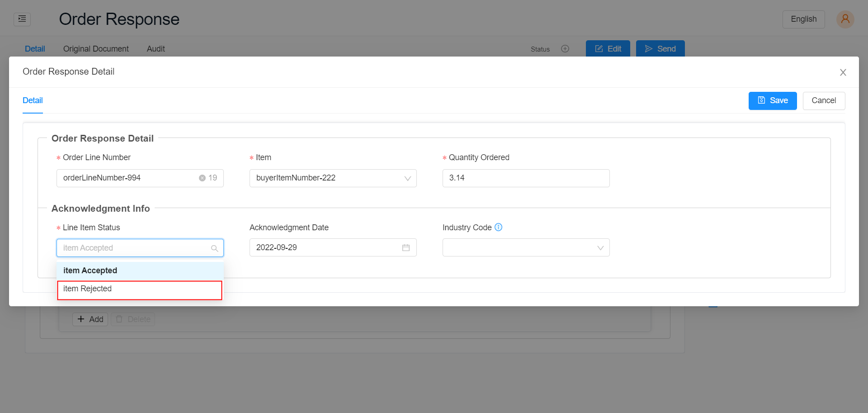This screenshot has width=868, height=413.
Task: Clear Order Line Number using the x icon
Action: [x=202, y=178]
